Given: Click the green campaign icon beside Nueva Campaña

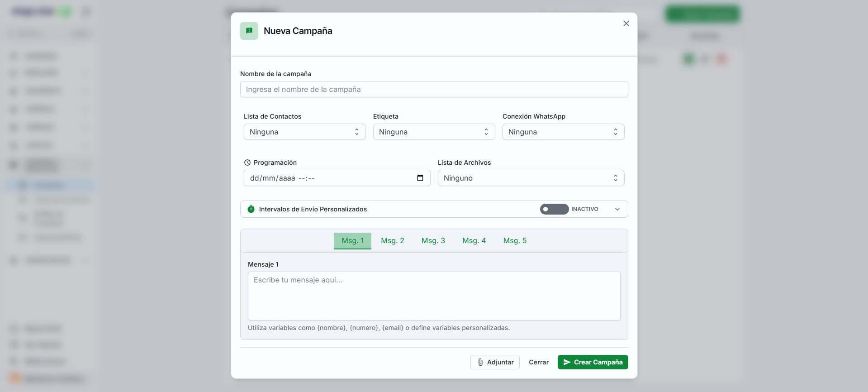Looking at the screenshot, I should click(249, 31).
